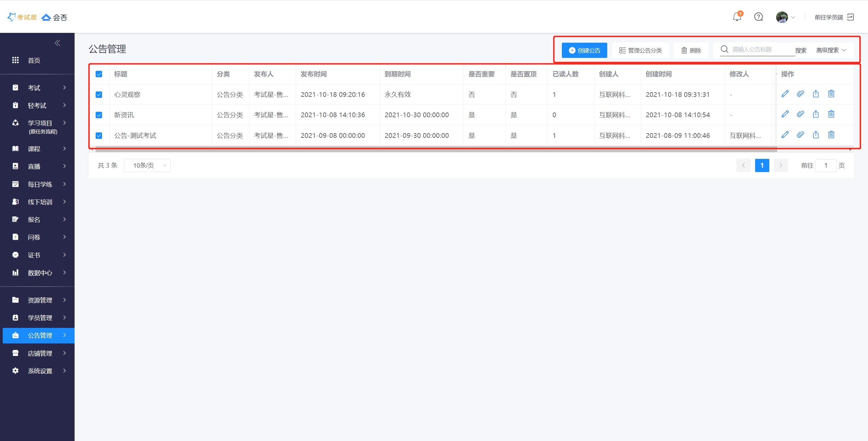868x441 pixels.
Task: Click the 创建公告 button
Action: [x=584, y=50]
